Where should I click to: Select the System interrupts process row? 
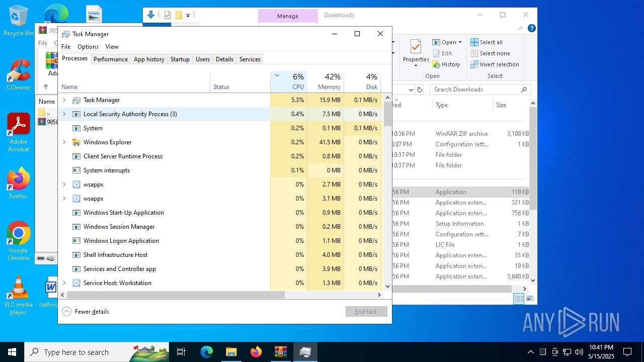click(220, 170)
